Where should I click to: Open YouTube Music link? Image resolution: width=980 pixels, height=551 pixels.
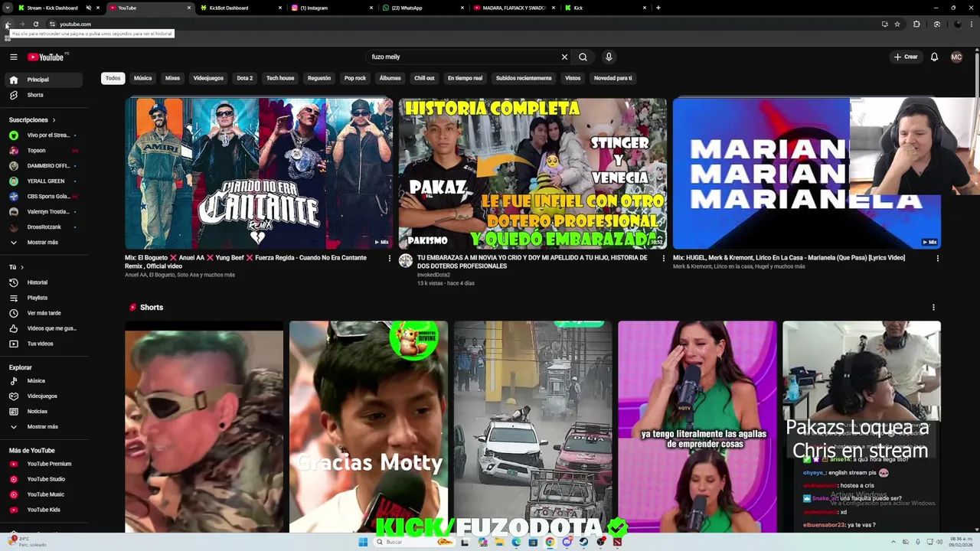(x=43, y=494)
